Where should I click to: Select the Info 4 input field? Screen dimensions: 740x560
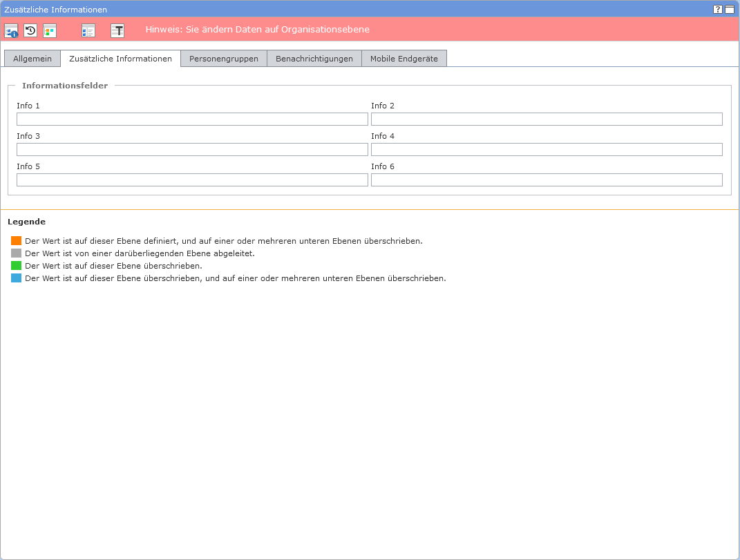click(547, 150)
